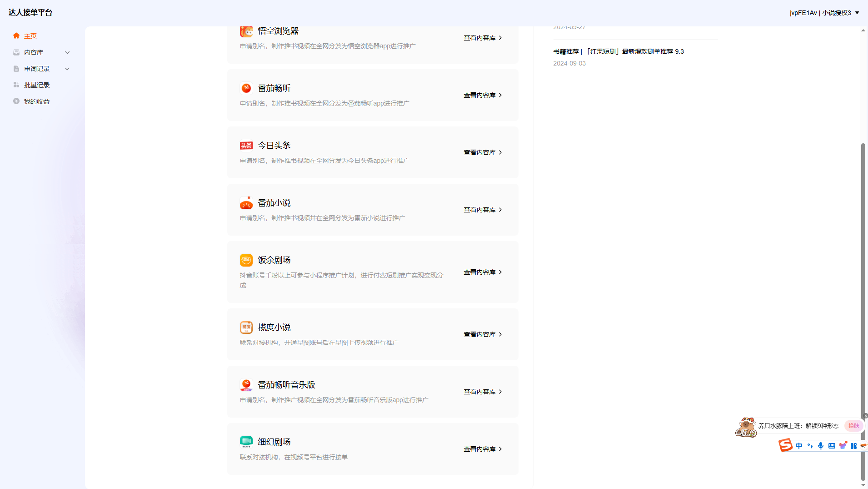This screenshot has width=868, height=489.
Task: Click the 换肤 button in the promo bubble
Action: point(854,426)
